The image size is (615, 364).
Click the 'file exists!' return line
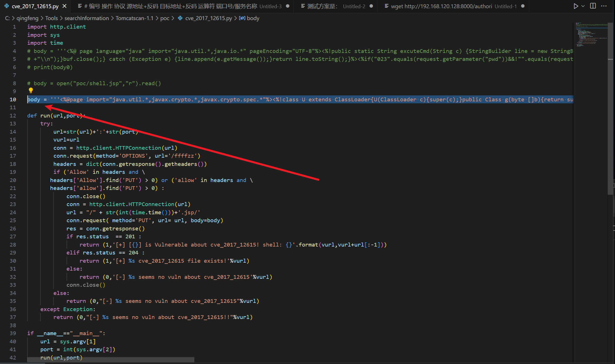[164, 261]
